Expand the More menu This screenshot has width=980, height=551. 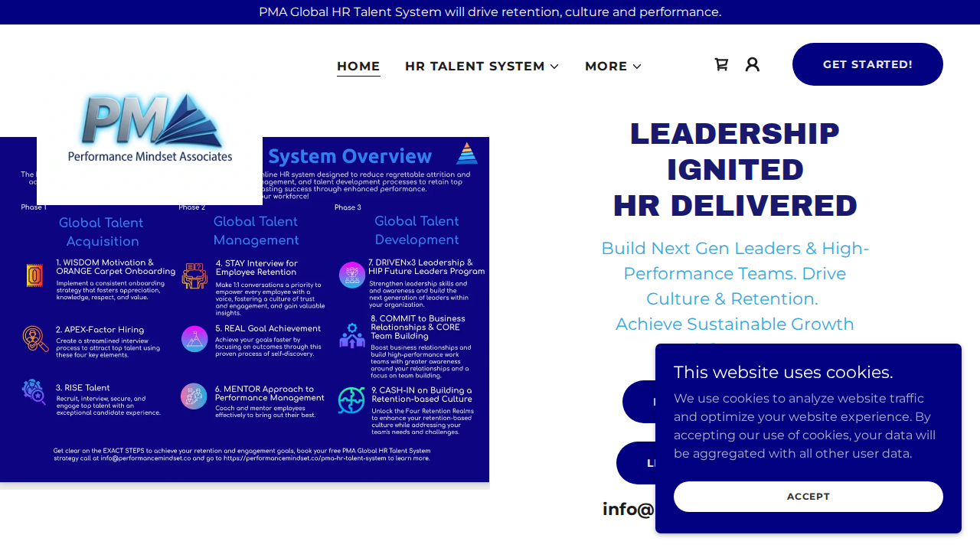612,66
